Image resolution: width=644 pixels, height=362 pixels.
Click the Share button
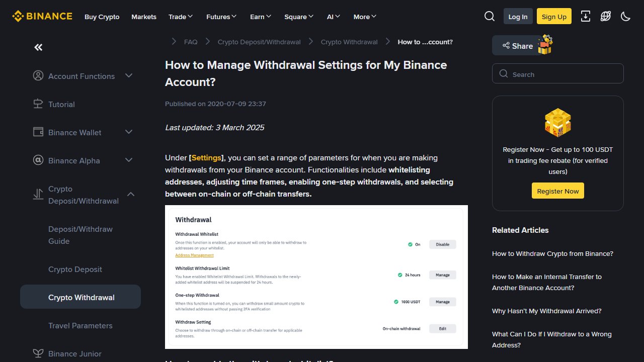(x=517, y=45)
